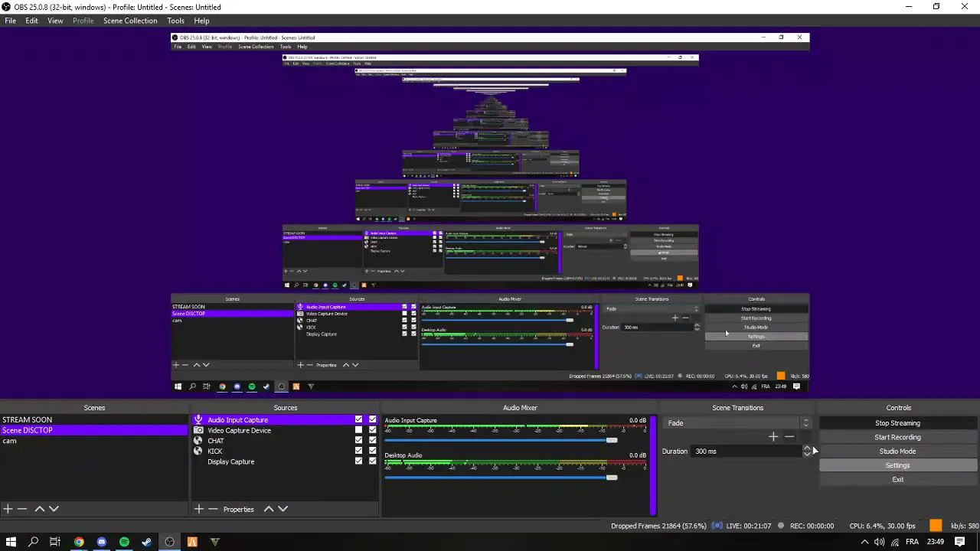The image size is (980, 551).
Task: Click the Duration 300 ms input field
Action: [x=746, y=452]
